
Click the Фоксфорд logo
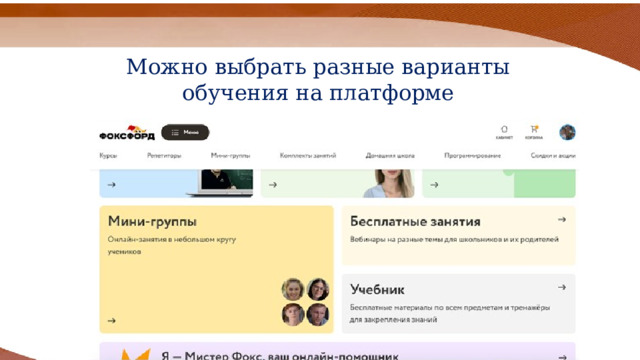tap(127, 133)
